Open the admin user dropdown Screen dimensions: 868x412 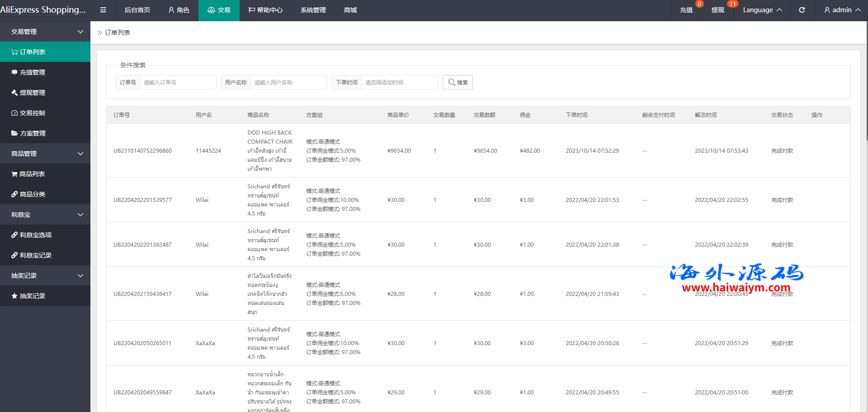pyautogui.click(x=842, y=10)
